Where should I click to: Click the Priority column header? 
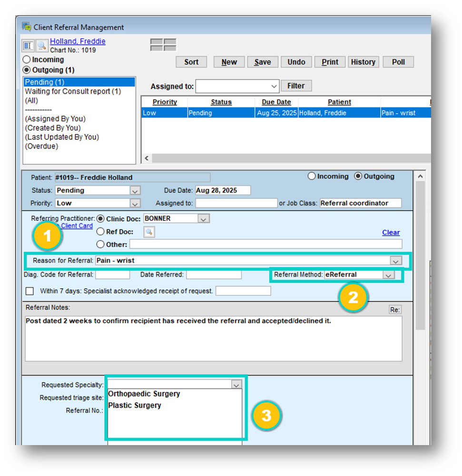tap(165, 102)
